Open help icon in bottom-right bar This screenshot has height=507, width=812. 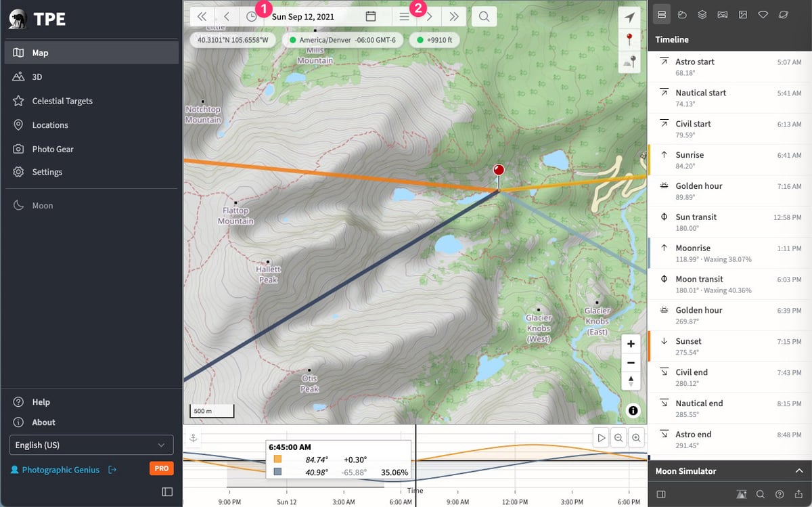780,494
